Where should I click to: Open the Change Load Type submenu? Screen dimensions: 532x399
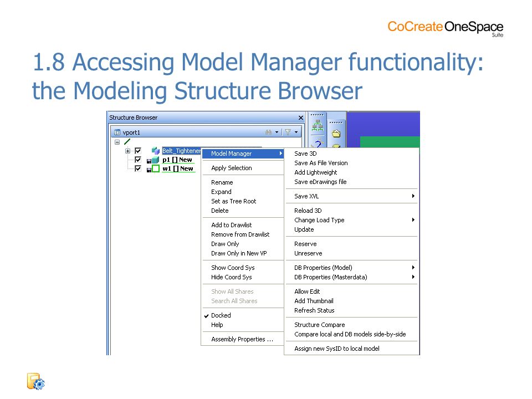(351, 220)
